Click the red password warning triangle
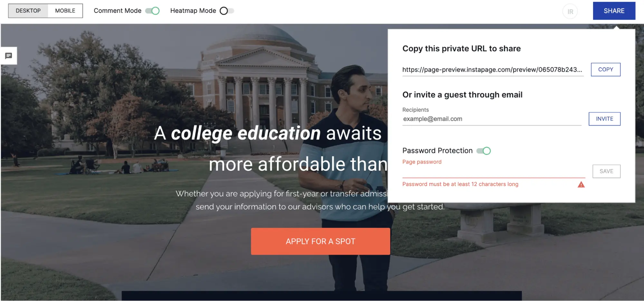 point(581,184)
